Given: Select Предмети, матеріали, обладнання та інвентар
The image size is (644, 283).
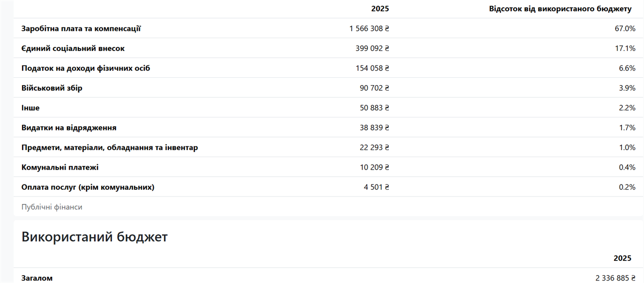Looking at the screenshot, I should pyautogui.click(x=110, y=147).
